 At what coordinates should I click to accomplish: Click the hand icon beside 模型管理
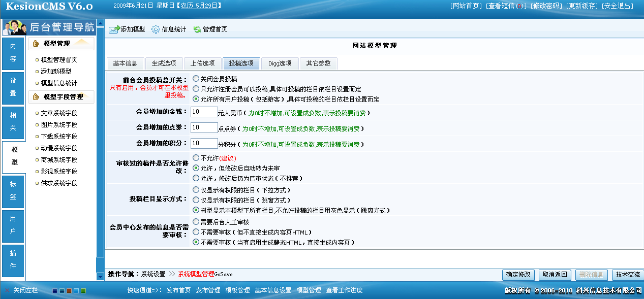36,44
